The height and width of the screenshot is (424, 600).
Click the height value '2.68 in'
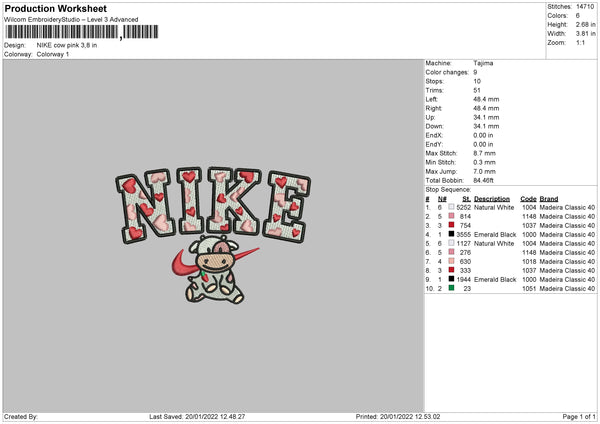tap(585, 24)
